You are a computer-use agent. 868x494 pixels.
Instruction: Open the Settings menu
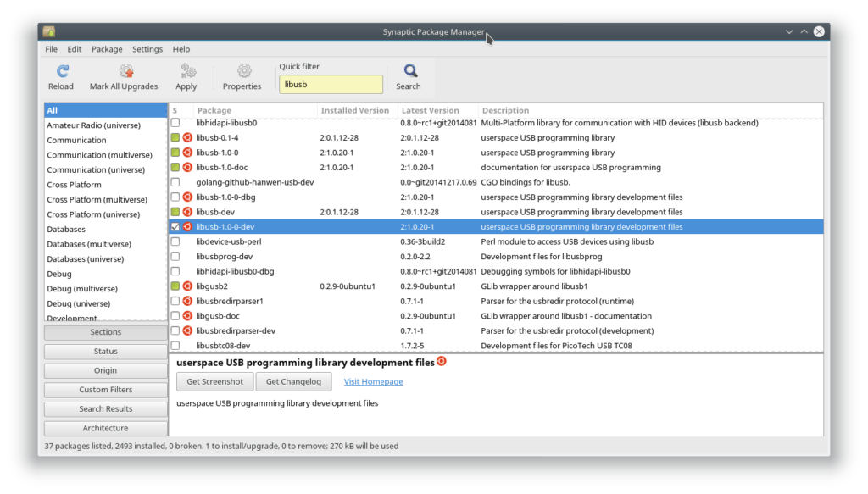[147, 49]
